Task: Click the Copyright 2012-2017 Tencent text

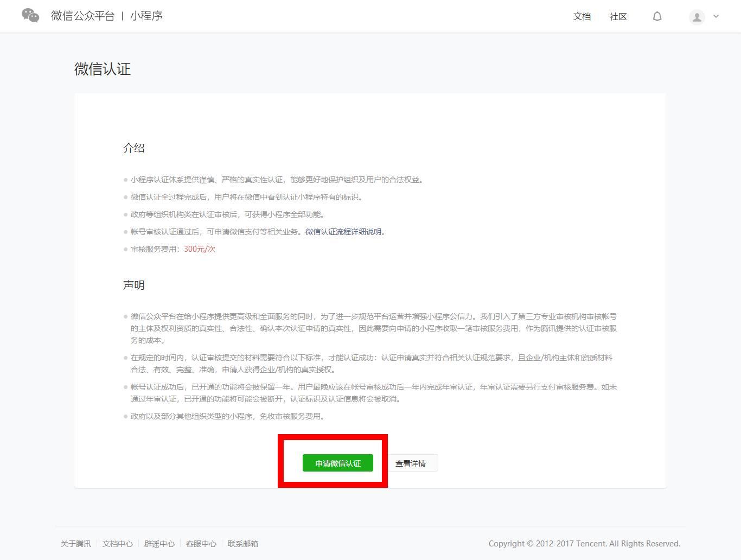Action: tap(584, 544)
